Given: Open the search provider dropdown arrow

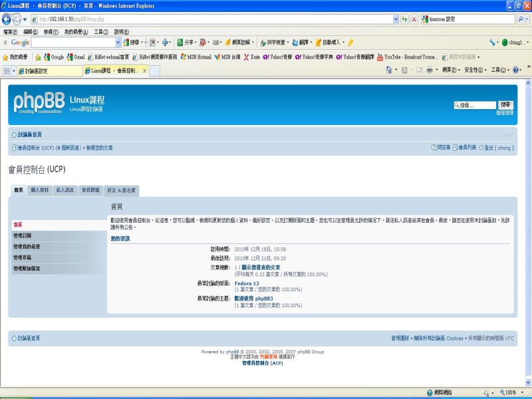Looking at the screenshot, I should point(527,19).
